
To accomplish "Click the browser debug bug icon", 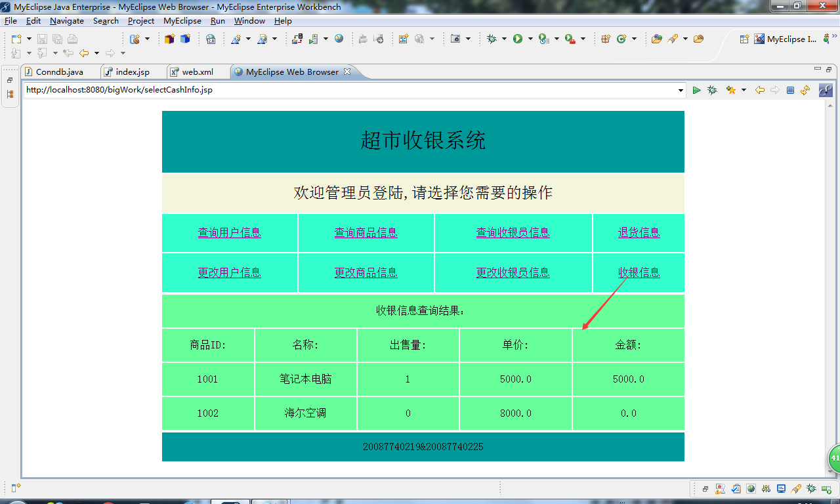I will (x=712, y=90).
